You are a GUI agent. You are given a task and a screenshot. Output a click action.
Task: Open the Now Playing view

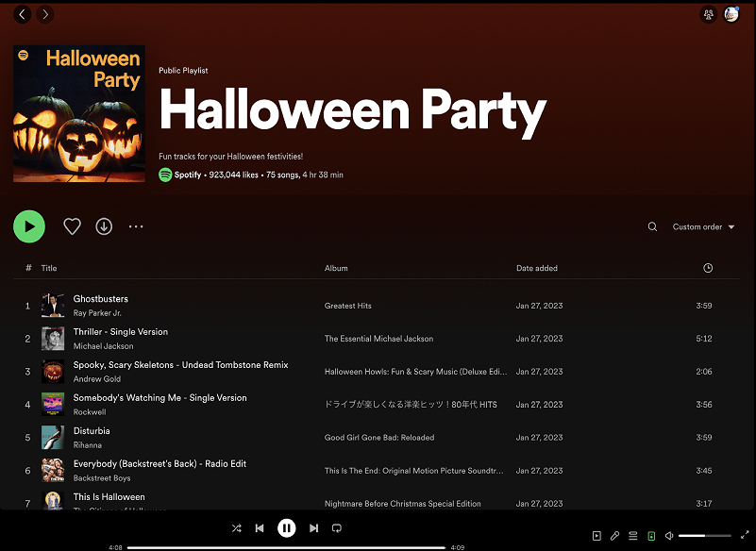coord(596,535)
